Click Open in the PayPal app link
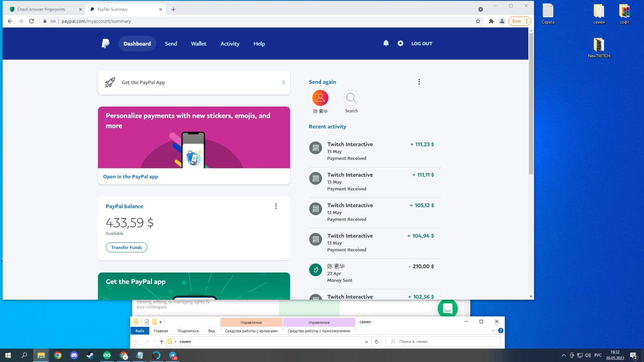644x362 pixels. pos(130,177)
